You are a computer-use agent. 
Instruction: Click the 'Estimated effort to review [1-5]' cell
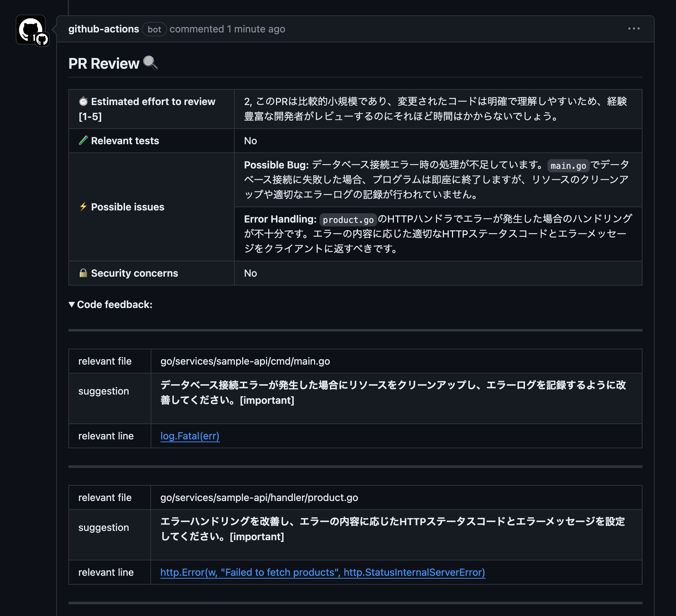[151, 109]
